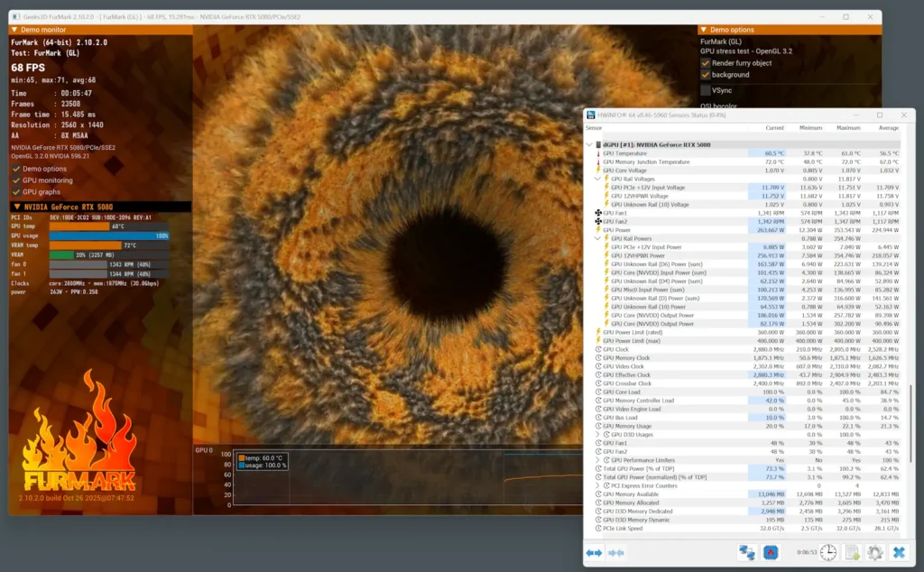This screenshot has height=572, width=924.
Task: Maximize the HWiNFO Sensors Status window
Action: 879,115
